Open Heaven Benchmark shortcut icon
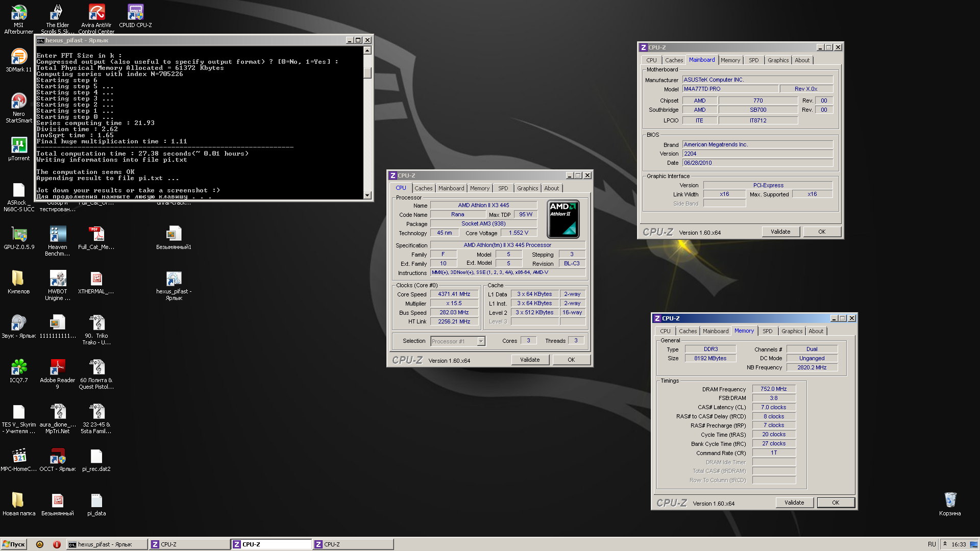 coord(58,241)
